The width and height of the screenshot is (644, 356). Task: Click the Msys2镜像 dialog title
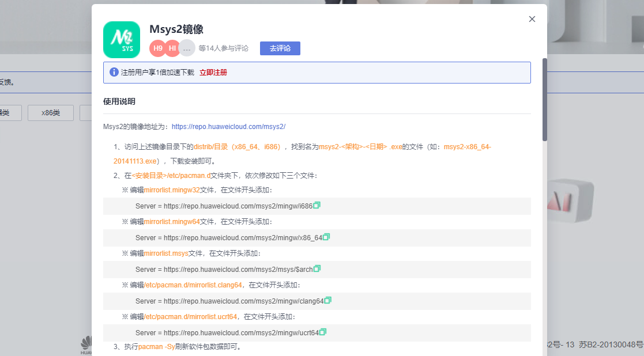point(176,29)
